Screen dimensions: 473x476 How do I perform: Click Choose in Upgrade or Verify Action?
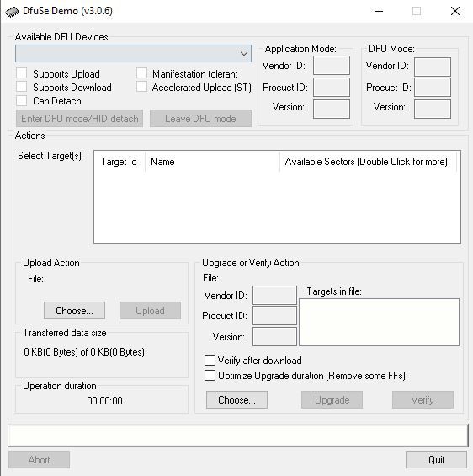click(x=236, y=400)
